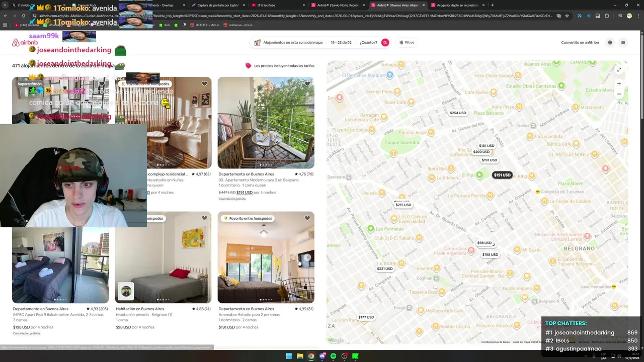Select the $200 USD map price marker
This screenshot has height=362, width=644.
[x=481, y=152]
